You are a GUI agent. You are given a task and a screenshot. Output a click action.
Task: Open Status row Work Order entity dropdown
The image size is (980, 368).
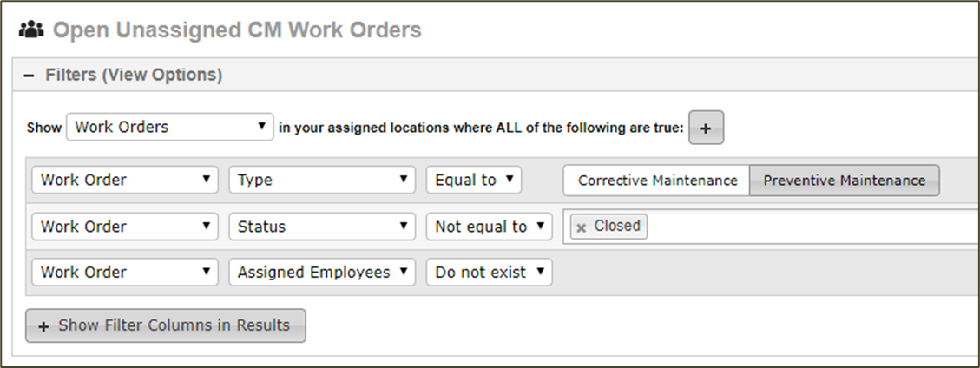pos(125,227)
